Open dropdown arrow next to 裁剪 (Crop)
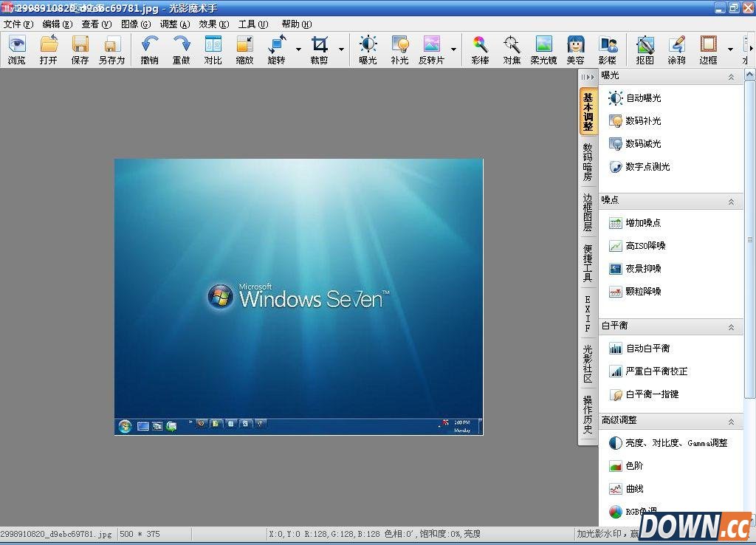 pos(341,49)
